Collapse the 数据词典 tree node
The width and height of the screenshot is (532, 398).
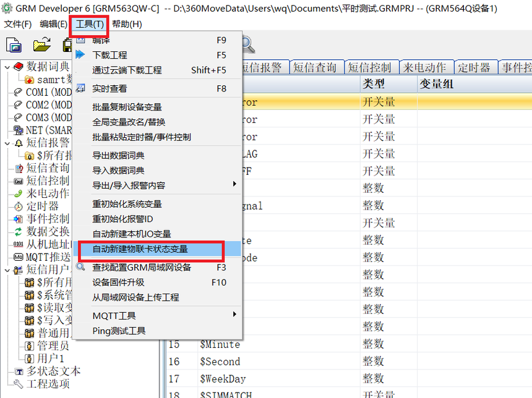[x=7, y=67]
